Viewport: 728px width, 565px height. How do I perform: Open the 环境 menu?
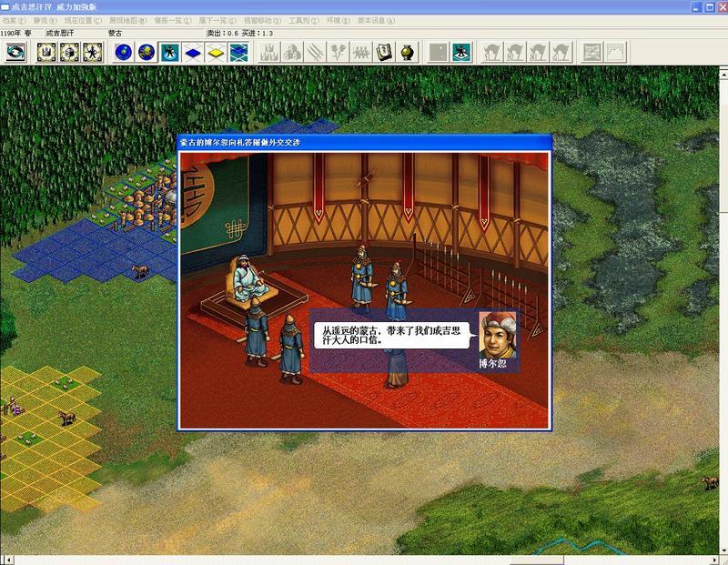tap(339, 21)
